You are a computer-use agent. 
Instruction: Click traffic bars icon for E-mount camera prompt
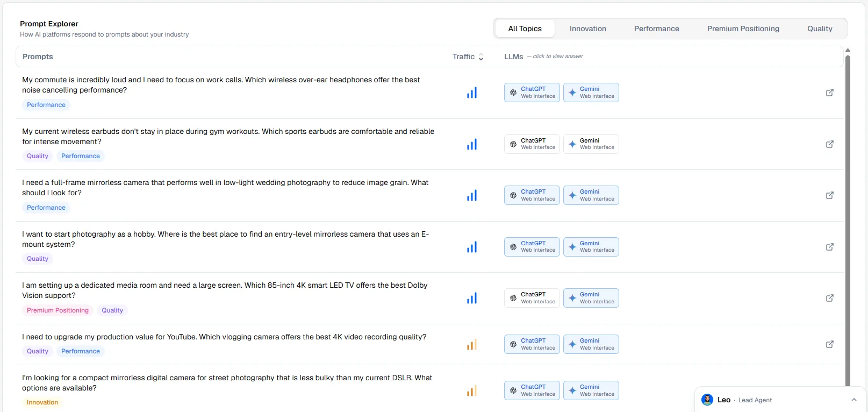point(472,247)
